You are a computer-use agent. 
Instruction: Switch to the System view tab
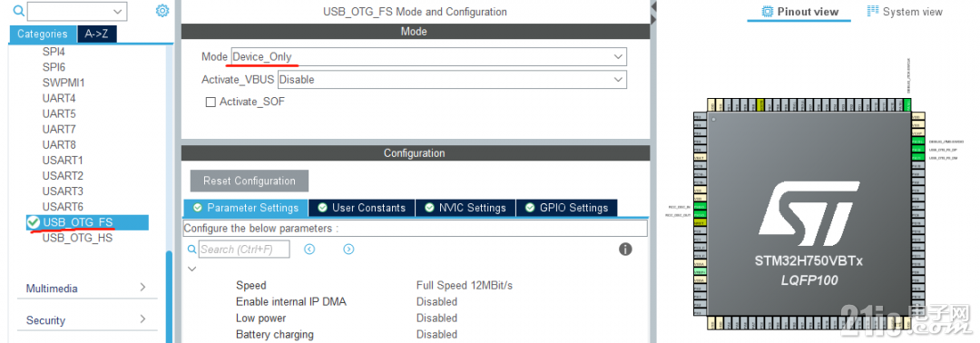click(905, 11)
